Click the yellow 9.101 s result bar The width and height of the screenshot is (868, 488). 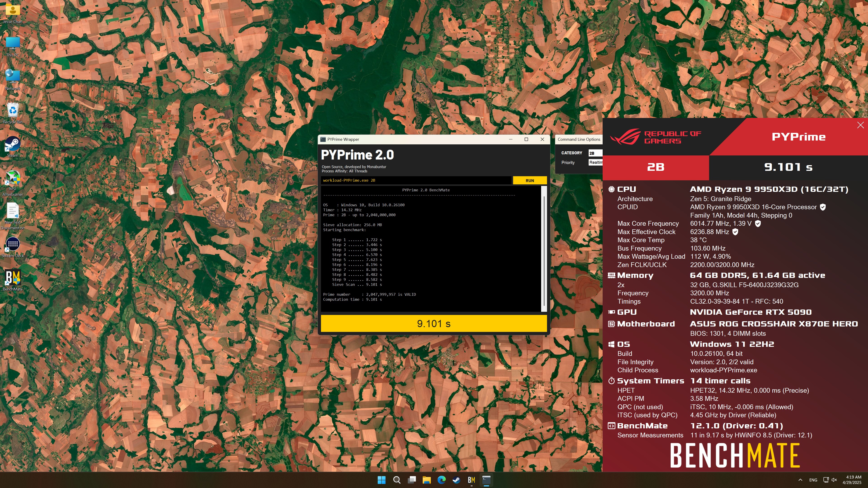[434, 324]
